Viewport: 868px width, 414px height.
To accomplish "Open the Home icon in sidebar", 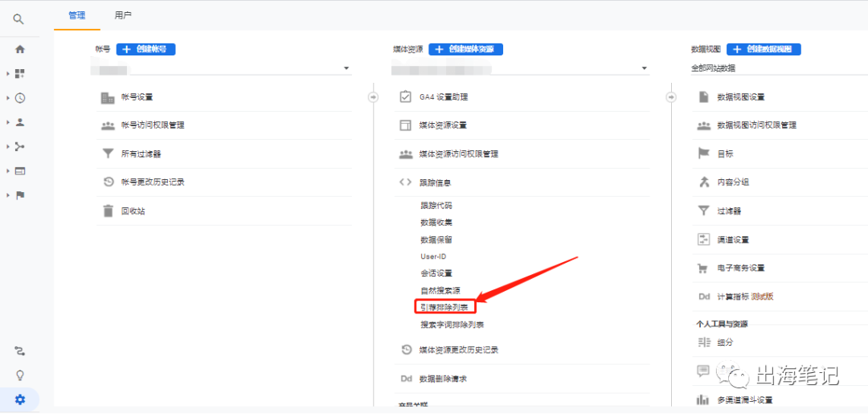I will click(20, 49).
